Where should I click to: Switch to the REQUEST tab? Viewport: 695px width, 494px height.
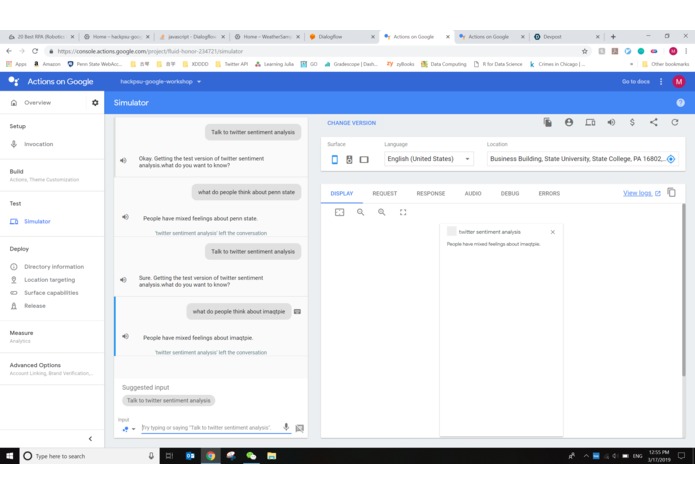[x=385, y=194]
